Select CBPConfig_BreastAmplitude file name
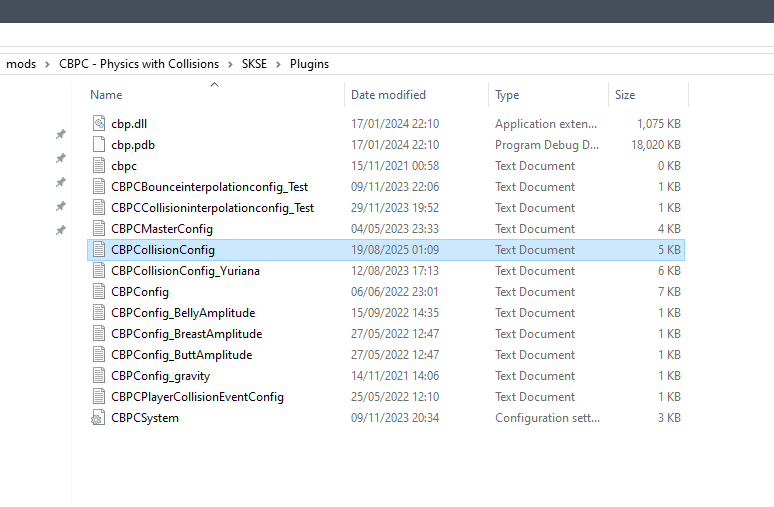Image resolution: width=774 pixels, height=507 pixels. click(187, 334)
